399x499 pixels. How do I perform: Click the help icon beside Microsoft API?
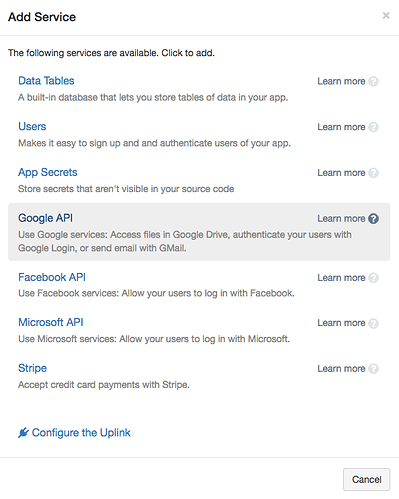click(374, 323)
